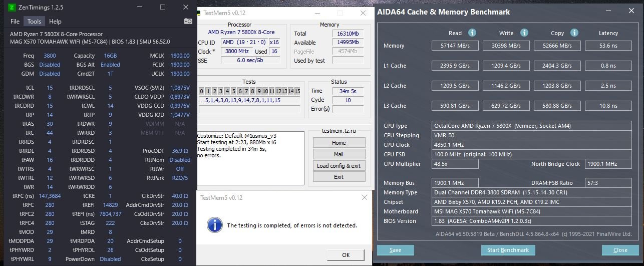
Task: Click the Exit button in TestMem5
Action: tap(339, 177)
